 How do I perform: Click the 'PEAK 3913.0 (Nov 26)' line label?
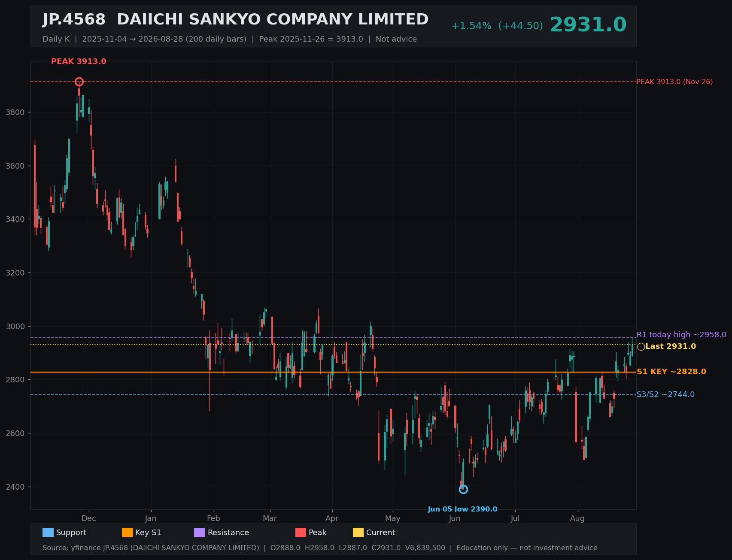[x=674, y=82]
